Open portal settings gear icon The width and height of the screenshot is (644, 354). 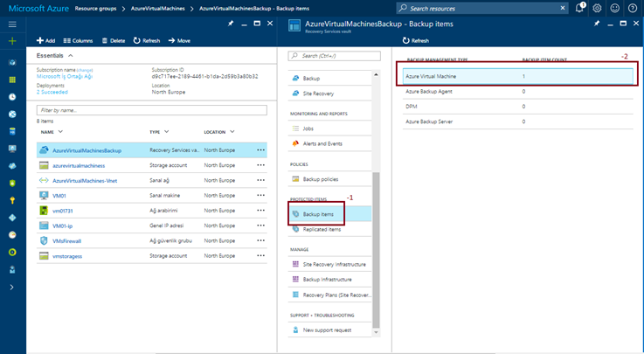pos(597,8)
